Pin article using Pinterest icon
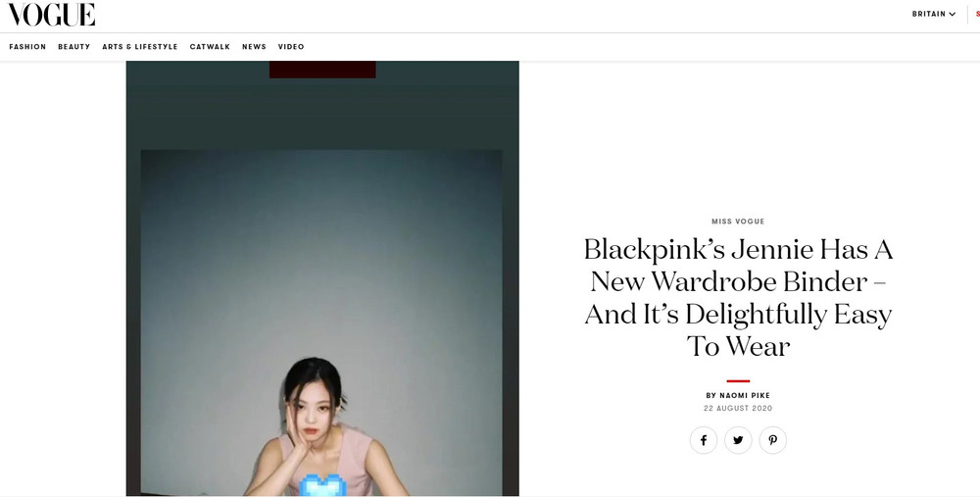Image resolution: width=980 pixels, height=497 pixels. pos(772,440)
